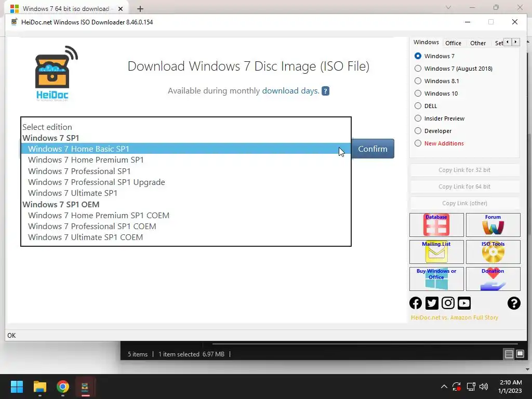Open the Forum tile

493,225
